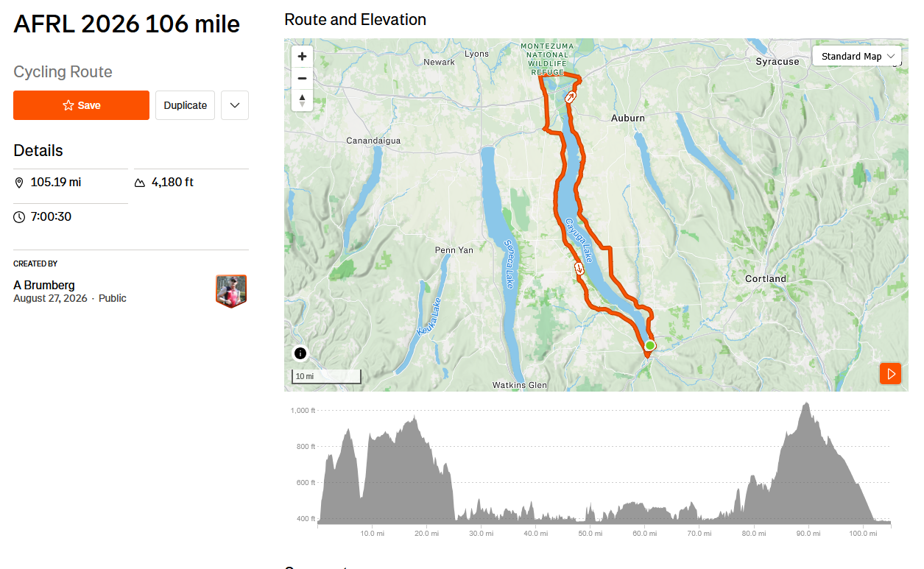Screen dimensions: 924x569
Task: Reset map compass orientation
Action: (302, 100)
